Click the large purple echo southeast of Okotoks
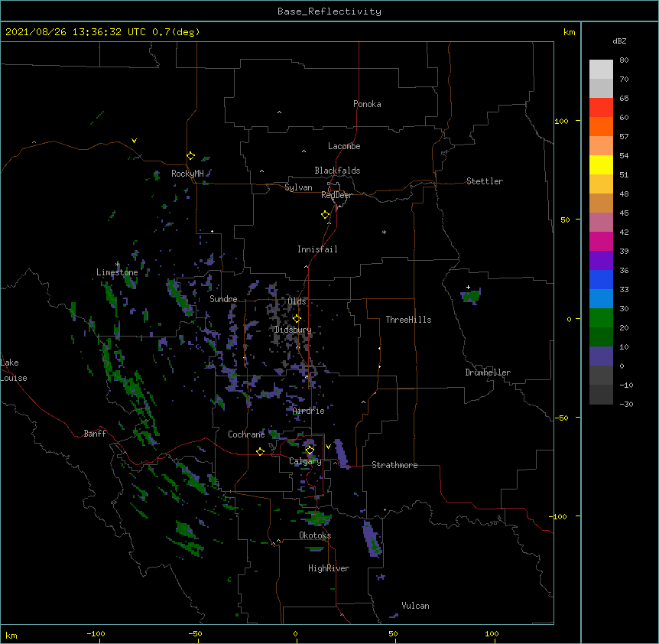Screen dimensions: 659x644 point(372,538)
